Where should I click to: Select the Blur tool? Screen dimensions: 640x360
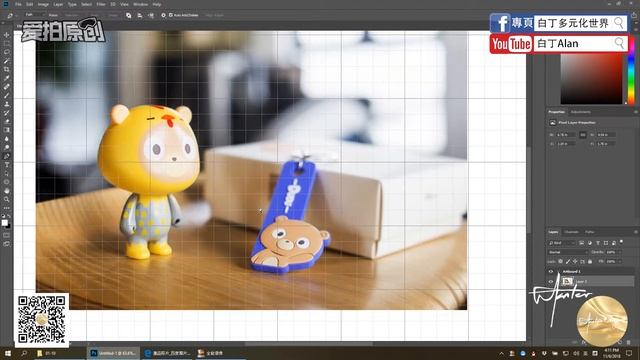(x=7, y=139)
